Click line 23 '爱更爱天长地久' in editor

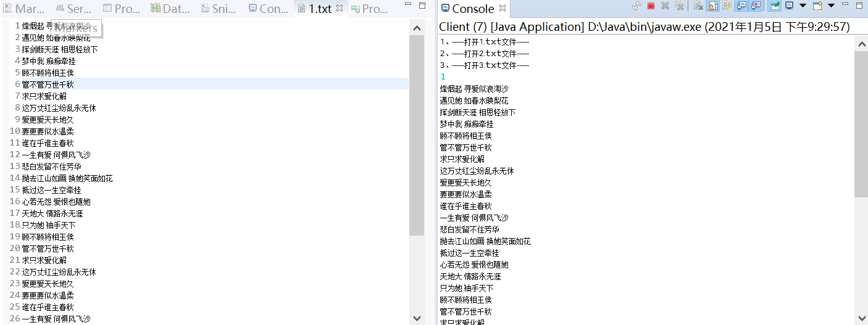(x=48, y=284)
